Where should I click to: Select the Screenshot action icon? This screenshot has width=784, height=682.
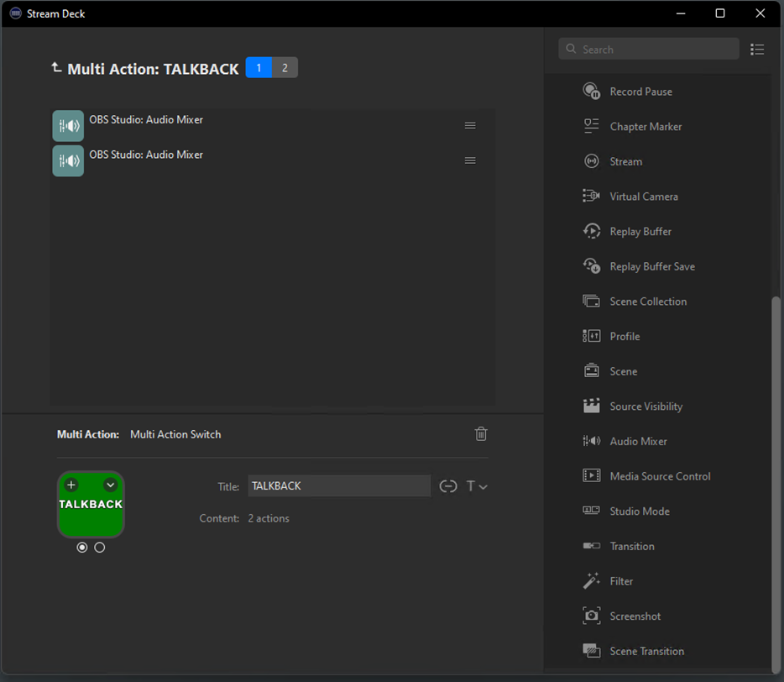tap(592, 616)
